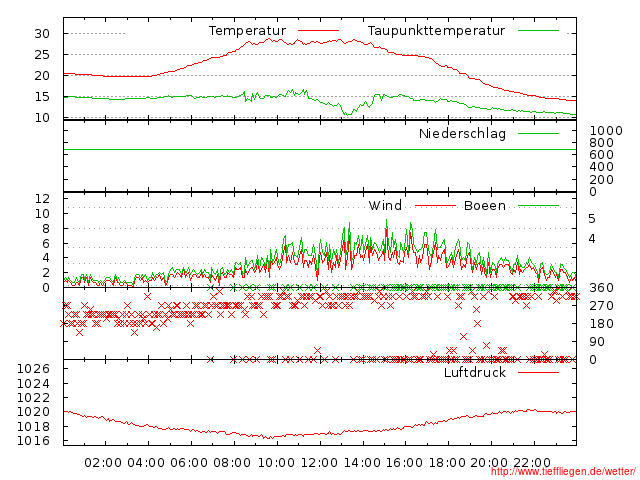Click the 30 temperature axis label
The height and width of the screenshot is (480, 640).
[x=42, y=33]
